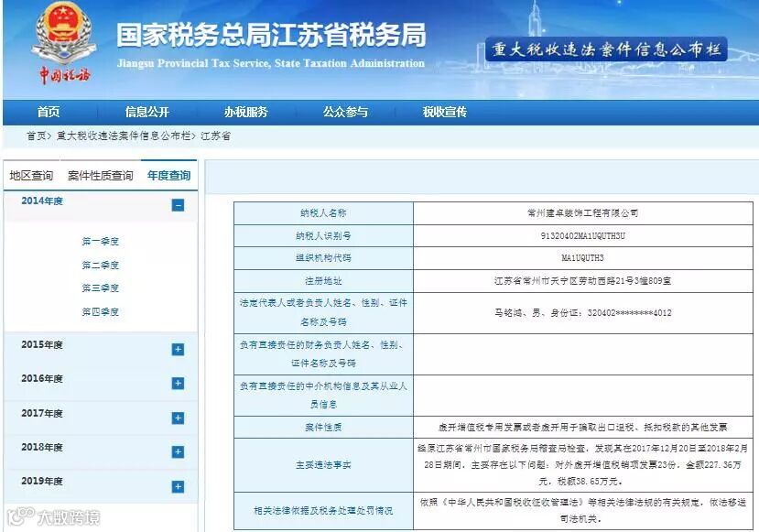Click the 2018年度 heading label
759x532 pixels.
[42, 447]
